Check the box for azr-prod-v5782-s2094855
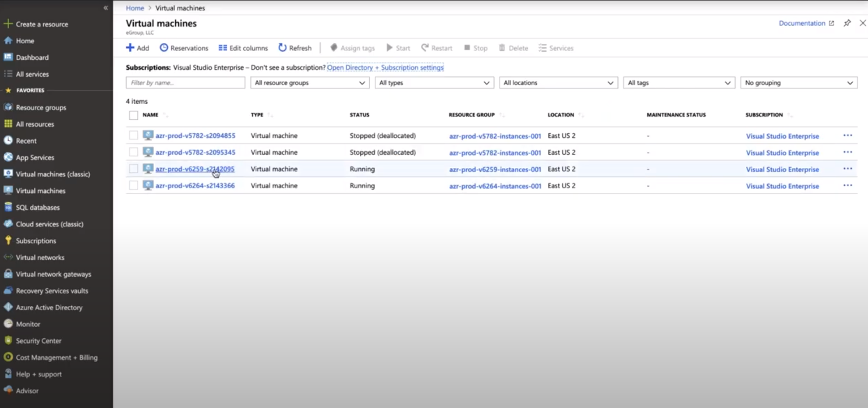 pos(133,135)
